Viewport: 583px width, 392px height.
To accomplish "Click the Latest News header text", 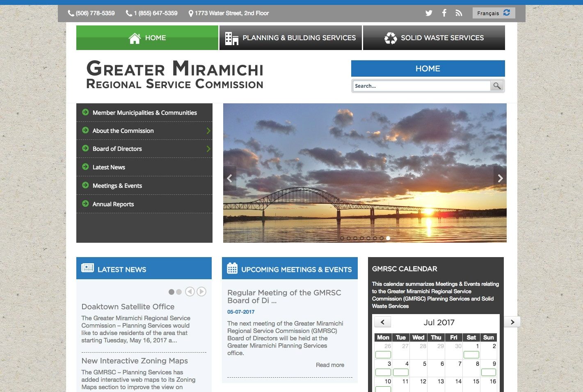I will point(122,269).
